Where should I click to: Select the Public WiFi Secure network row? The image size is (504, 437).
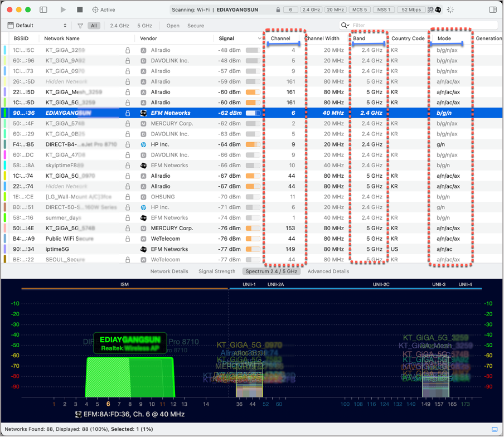coord(251,239)
